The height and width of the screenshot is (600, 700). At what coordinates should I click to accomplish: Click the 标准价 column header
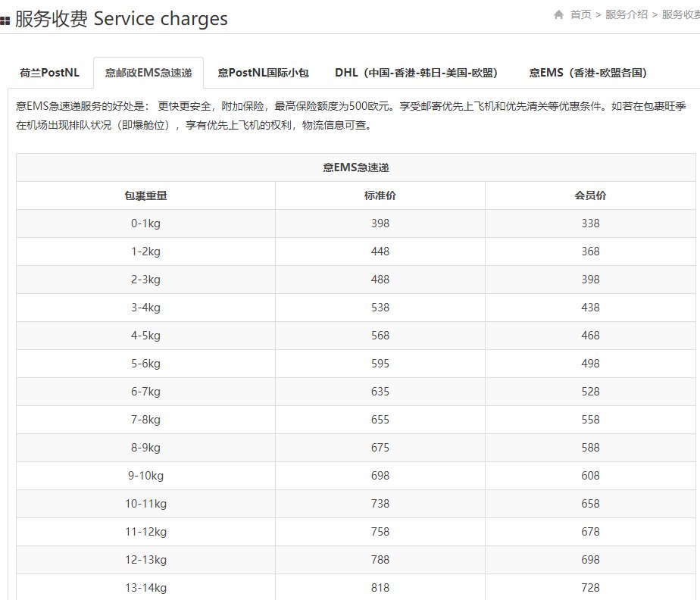pos(380,195)
